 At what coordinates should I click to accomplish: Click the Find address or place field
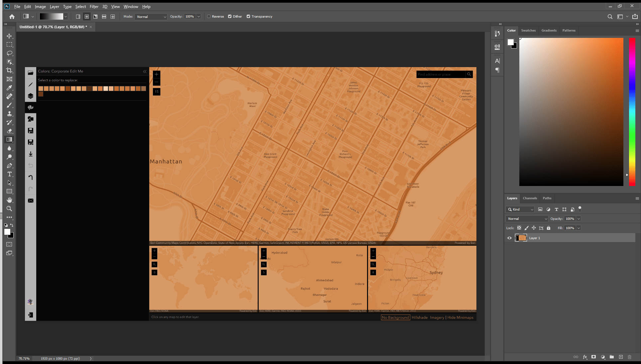coord(440,74)
